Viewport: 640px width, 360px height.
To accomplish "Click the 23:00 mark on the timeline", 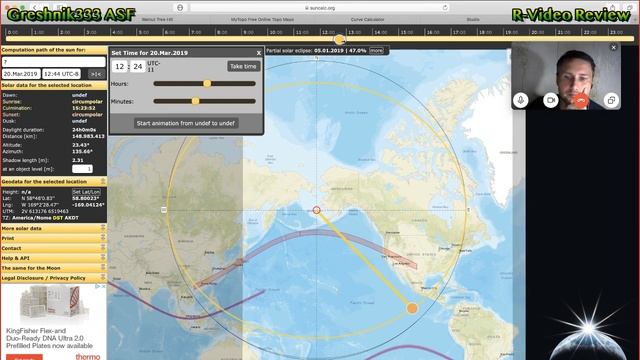I will tap(616, 32).
